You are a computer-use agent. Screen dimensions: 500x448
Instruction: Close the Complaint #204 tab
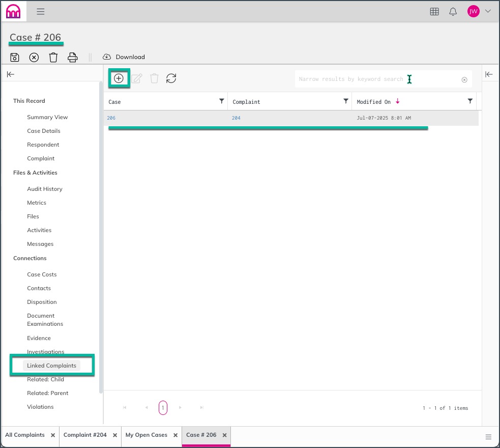[115, 435]
